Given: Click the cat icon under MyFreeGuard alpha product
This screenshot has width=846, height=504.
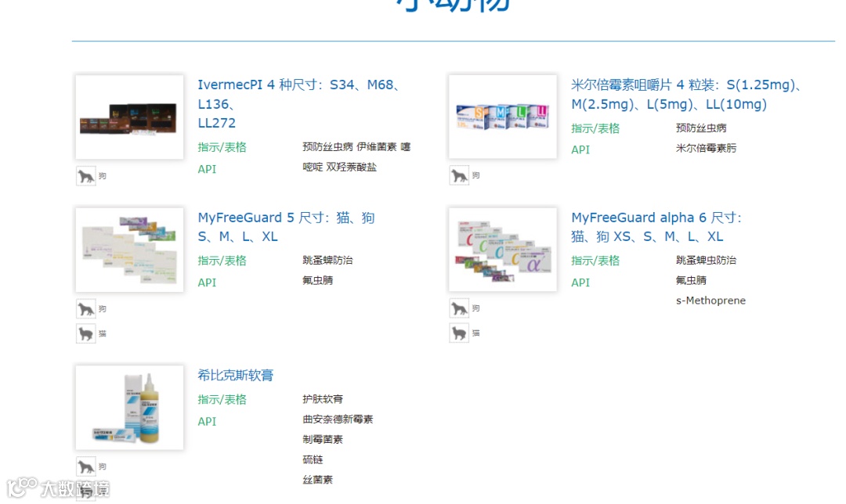Looking at the screenshot, I should tap(459, 333).
